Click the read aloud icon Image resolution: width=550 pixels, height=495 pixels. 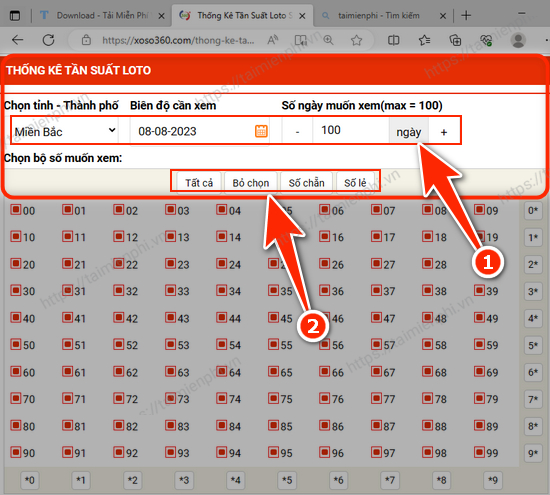[273, 40]
